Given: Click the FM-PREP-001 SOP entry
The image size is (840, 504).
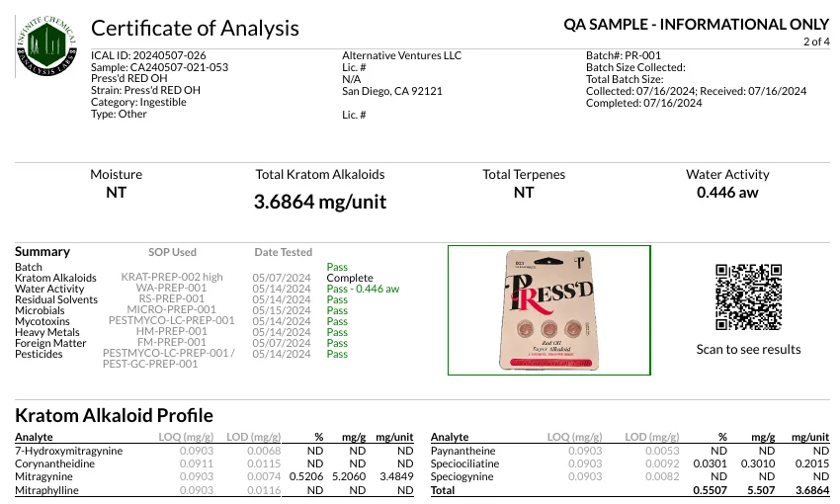Looking at the screenshot, I should click(x=171, y=342).
